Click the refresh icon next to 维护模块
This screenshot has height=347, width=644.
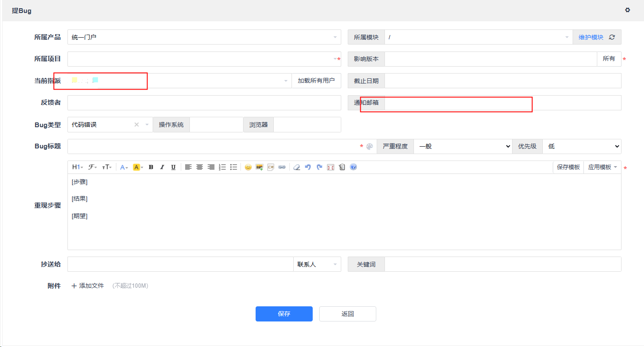click(x=612, y=37)
